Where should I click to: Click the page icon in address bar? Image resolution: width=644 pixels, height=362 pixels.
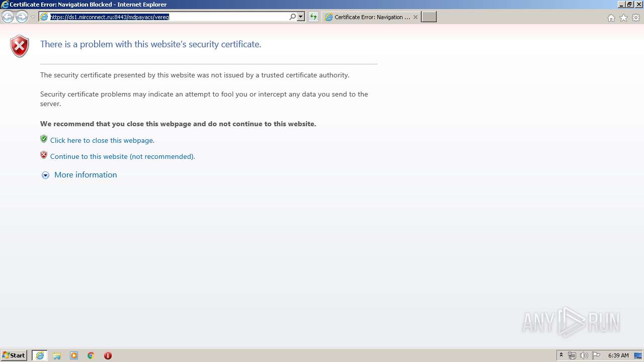click(x=44, y=17)
